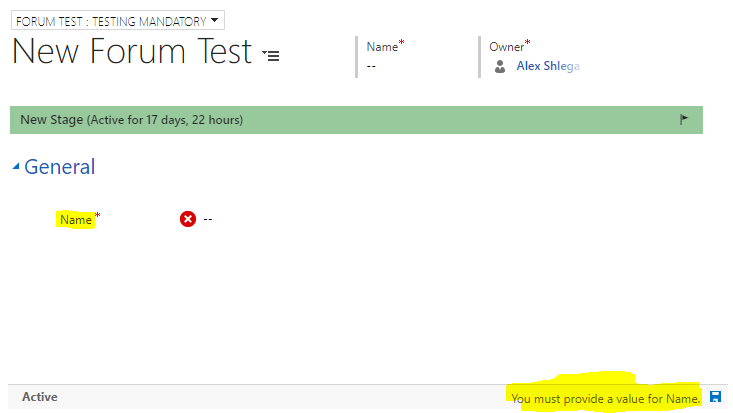
Task: Click the Name label in General section
Action: pyautogui.click(x=76, y=220)
